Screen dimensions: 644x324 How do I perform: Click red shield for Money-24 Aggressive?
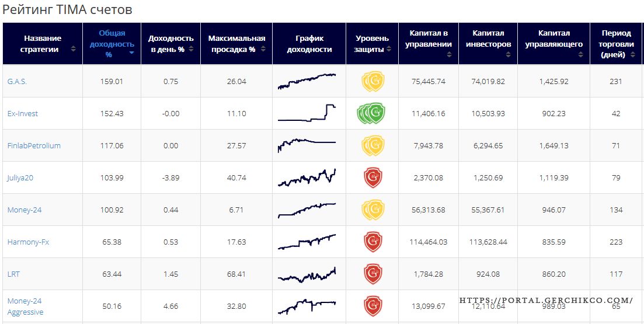tap(372, 306)
